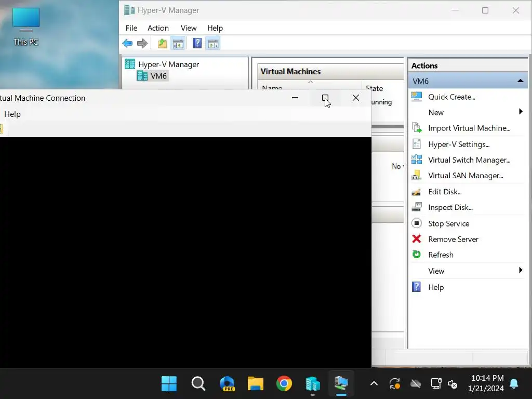Click the Remove Server action text
The image size is (532, 399).
point(453,240)
